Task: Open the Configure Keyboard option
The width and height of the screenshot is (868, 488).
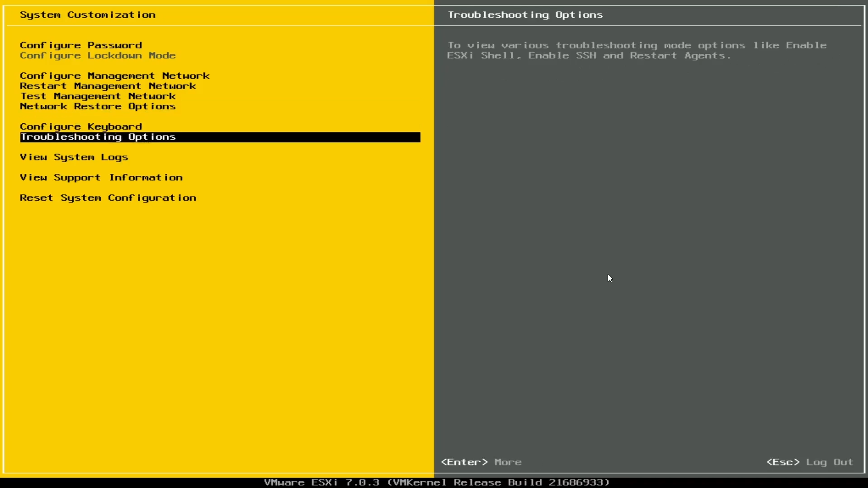Action: coord(81,126)
